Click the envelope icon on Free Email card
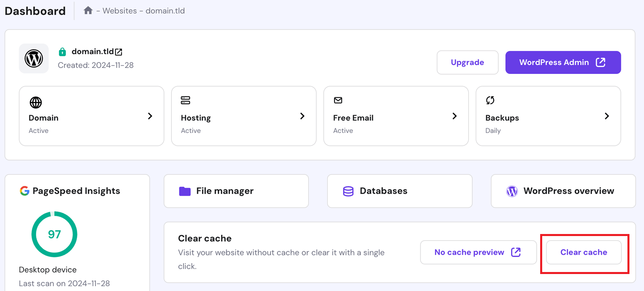 (x=338, y=100)
